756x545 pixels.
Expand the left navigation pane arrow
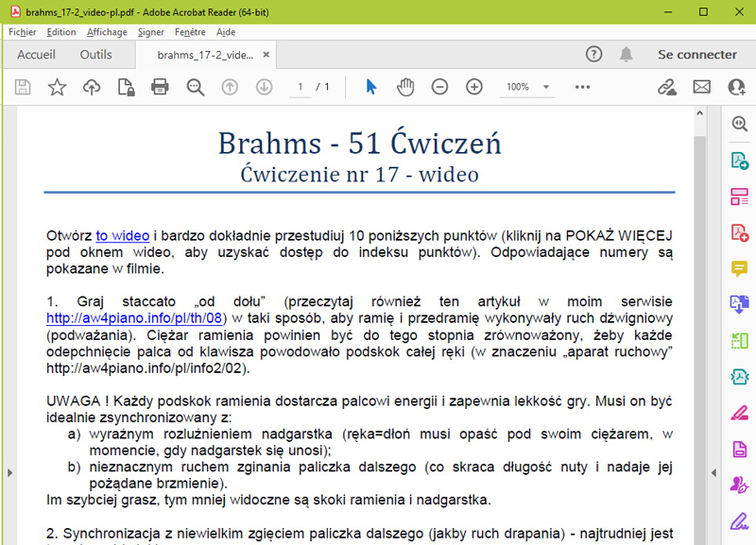pos(8,471)
